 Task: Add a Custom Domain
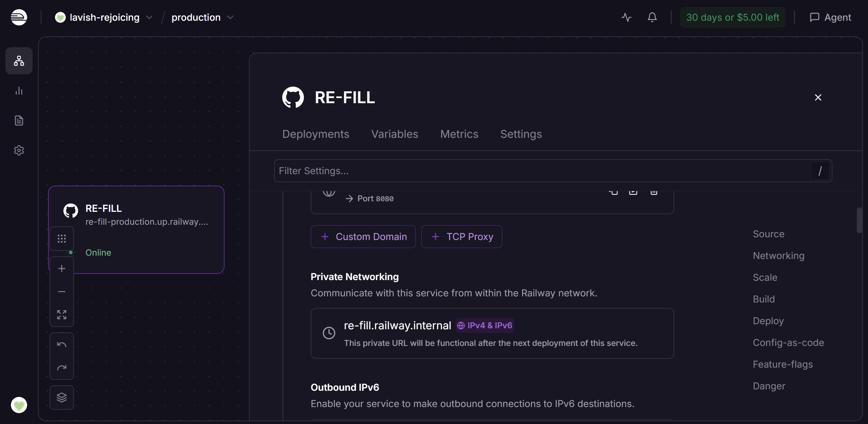[x=363, y=237]
